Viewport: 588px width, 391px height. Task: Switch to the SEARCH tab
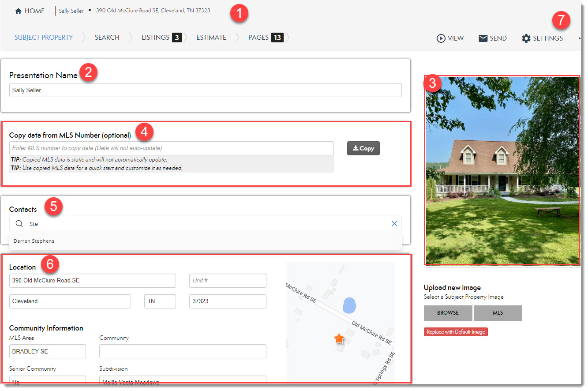(107, 38)
